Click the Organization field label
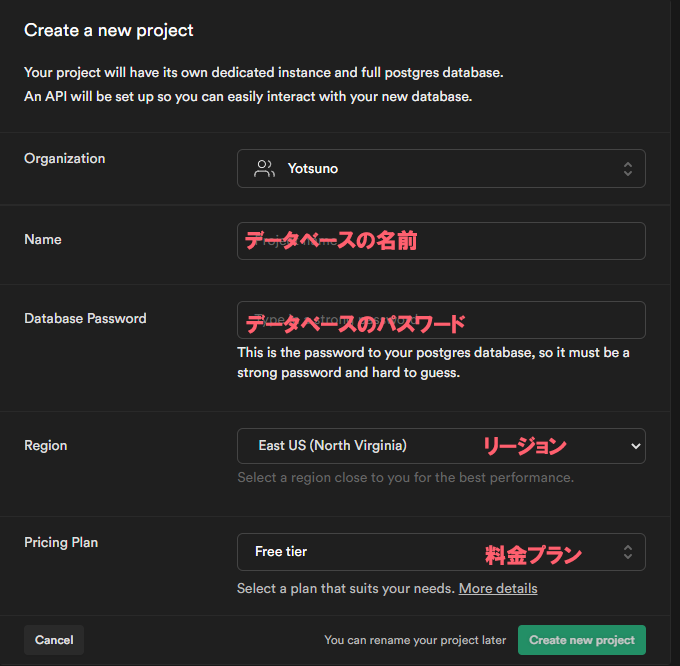Image resolution: width=680 pixels, height=666 pixels. [x=64, y=158]
